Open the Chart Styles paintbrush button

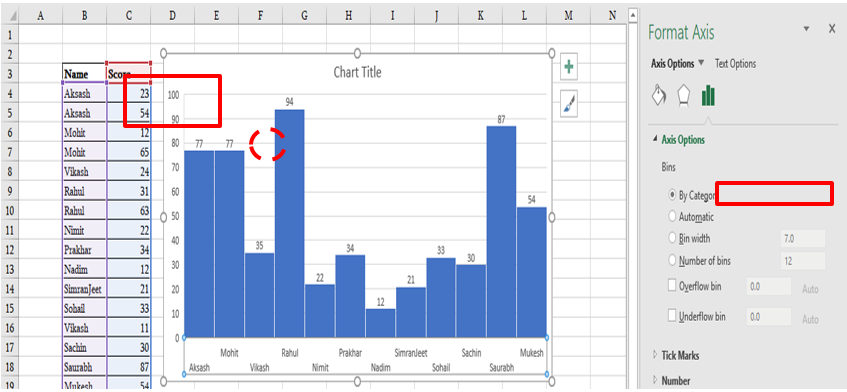click(569, 104)
